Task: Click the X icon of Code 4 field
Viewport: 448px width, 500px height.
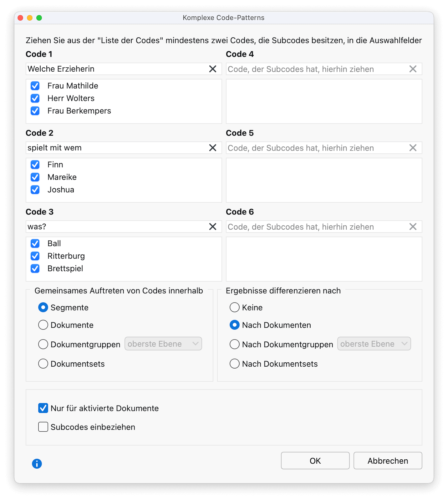Action: coord(413,69)
